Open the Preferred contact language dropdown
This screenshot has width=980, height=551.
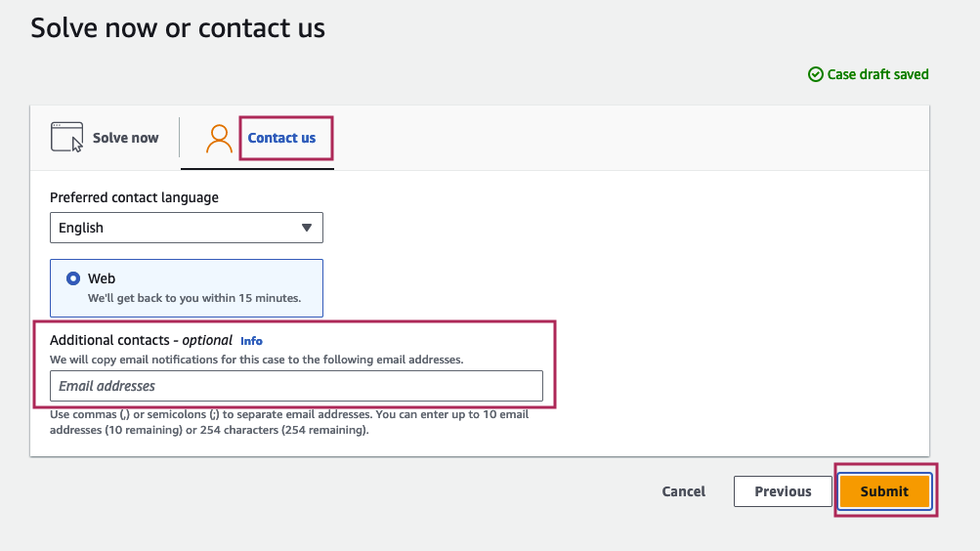(187, 228)
